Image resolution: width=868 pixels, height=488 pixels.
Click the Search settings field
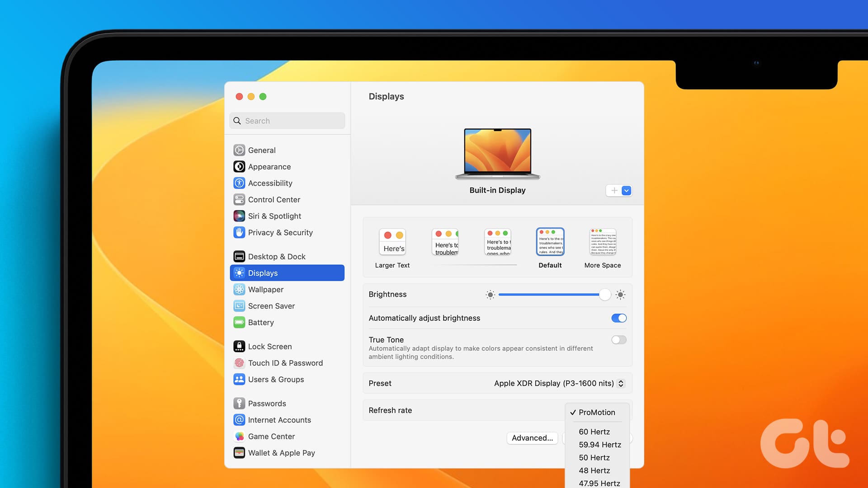pyautogui.click(x=287, y=121)
